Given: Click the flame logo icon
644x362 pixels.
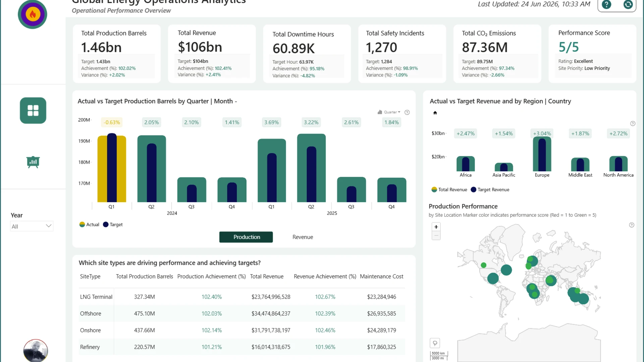Looking at the screenshot, I should 33,14.
